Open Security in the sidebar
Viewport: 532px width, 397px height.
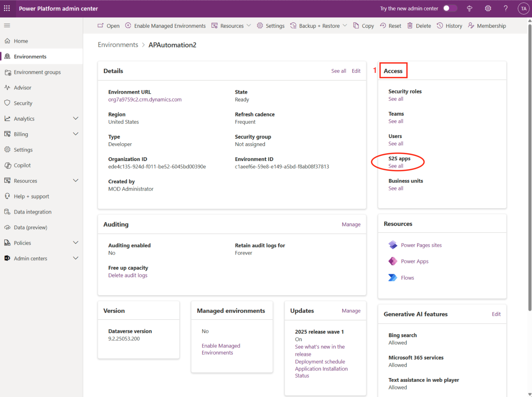(x=42, y=103)
